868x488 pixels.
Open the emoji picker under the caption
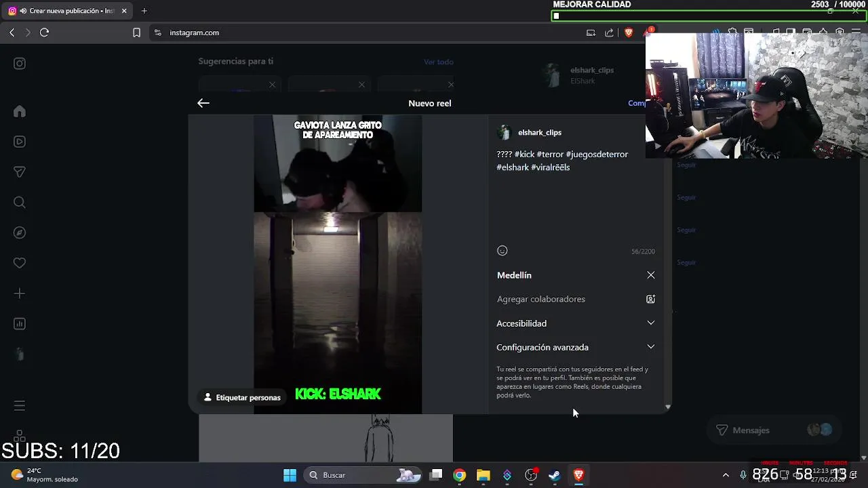pyautogui.click(x=502, y=251)
